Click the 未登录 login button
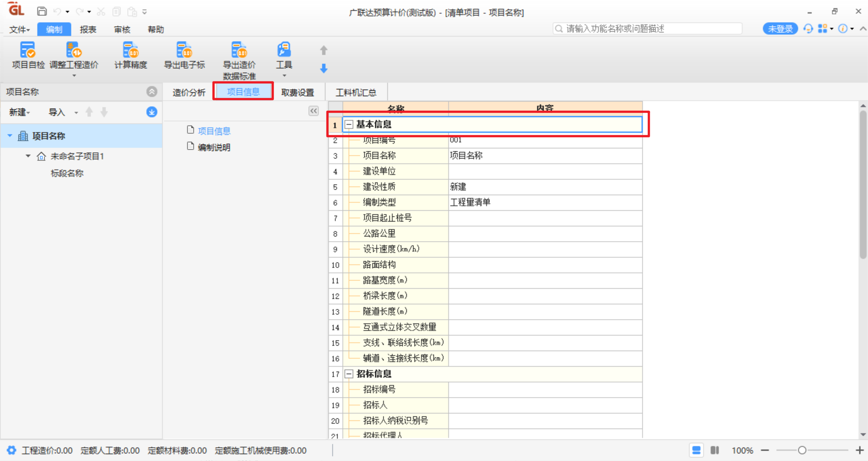868x461 pixels. pyautogui.click(x=780, y=29)
